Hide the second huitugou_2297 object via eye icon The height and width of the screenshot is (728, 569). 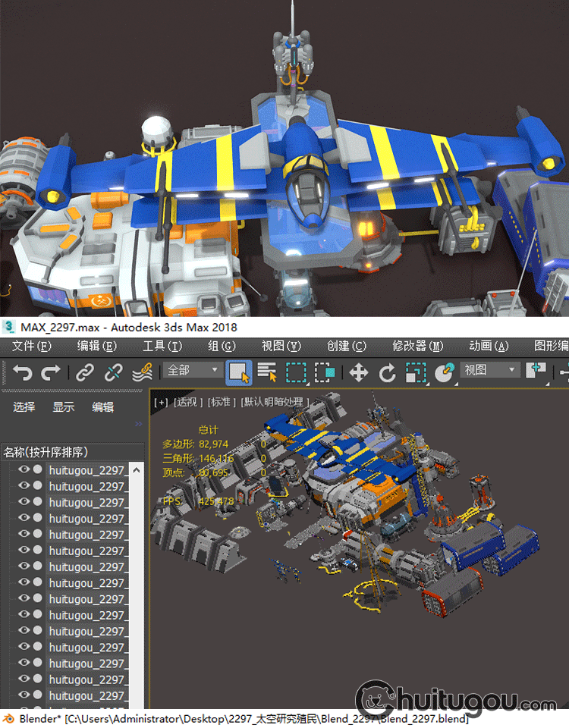24,486
